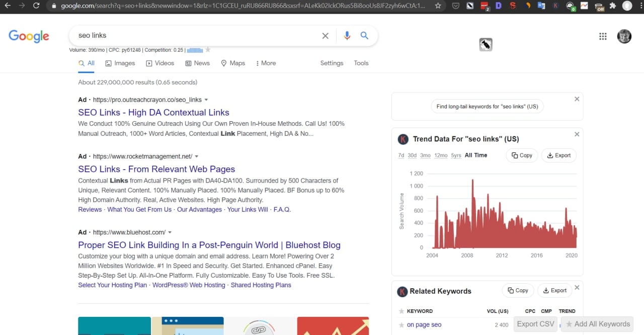Star the "on page seo" keyword

[401, 324]
